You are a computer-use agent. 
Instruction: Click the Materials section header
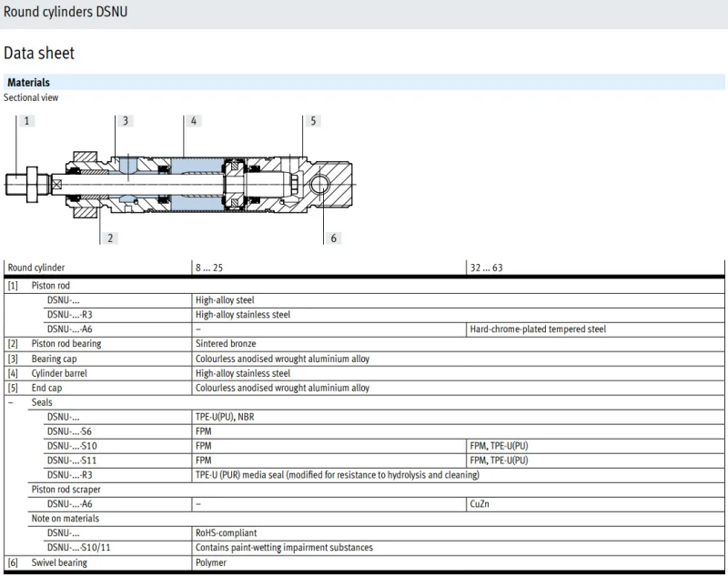pos(28,82)
